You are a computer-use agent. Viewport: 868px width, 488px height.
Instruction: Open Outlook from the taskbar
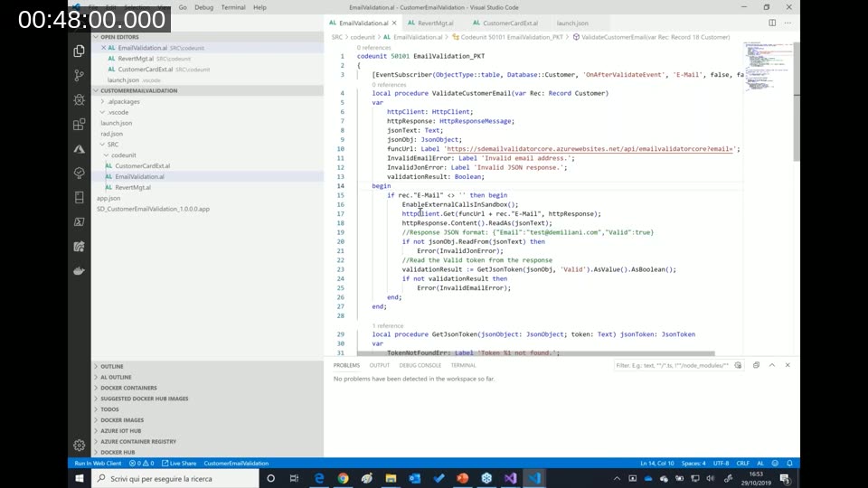point(415,479)
